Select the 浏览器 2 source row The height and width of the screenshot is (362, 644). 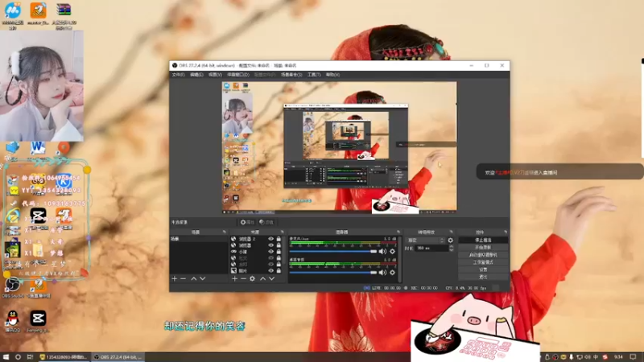pyautogui.click(x=256, y=238)
